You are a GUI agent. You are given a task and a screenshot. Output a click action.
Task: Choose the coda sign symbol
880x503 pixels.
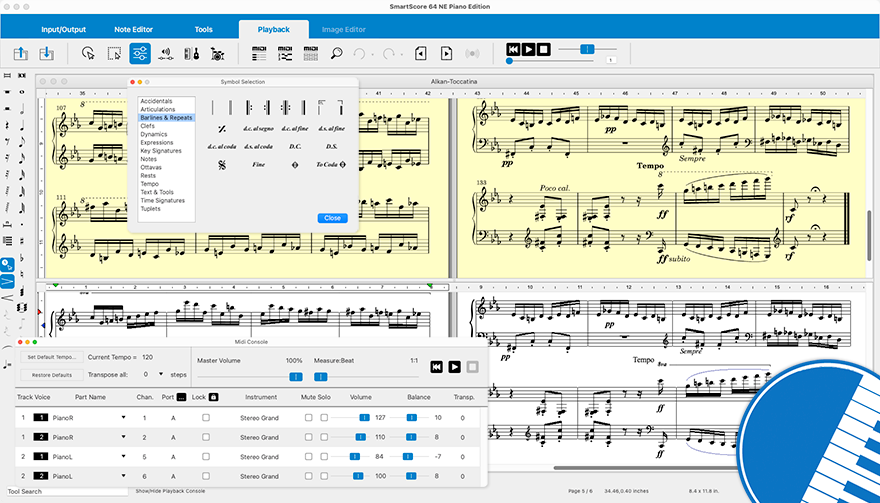click(295, 165)
